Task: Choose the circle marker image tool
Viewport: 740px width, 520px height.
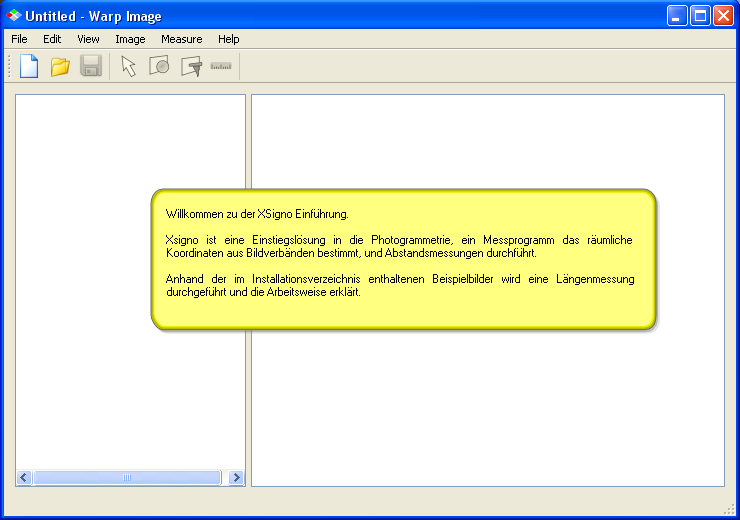Action: pos(160,66)
